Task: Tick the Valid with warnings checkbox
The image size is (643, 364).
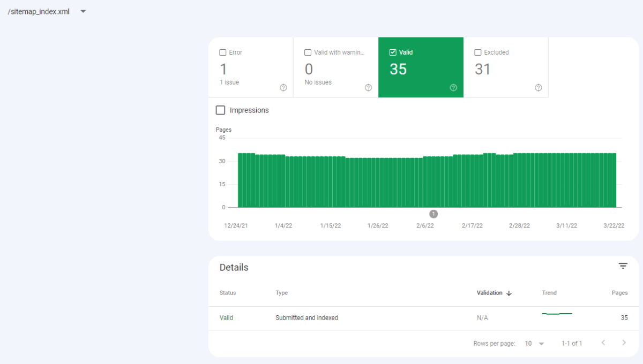Action: click(308, 52)
